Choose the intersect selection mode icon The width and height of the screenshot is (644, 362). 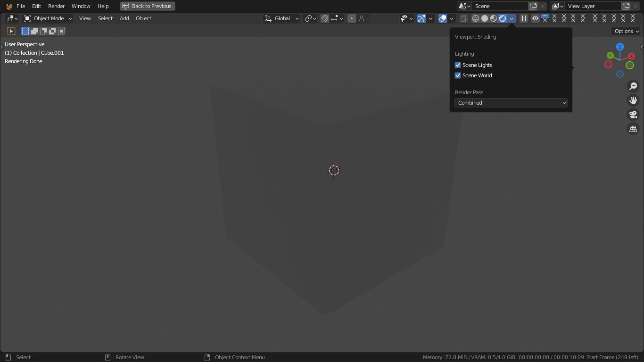point(61,31)
